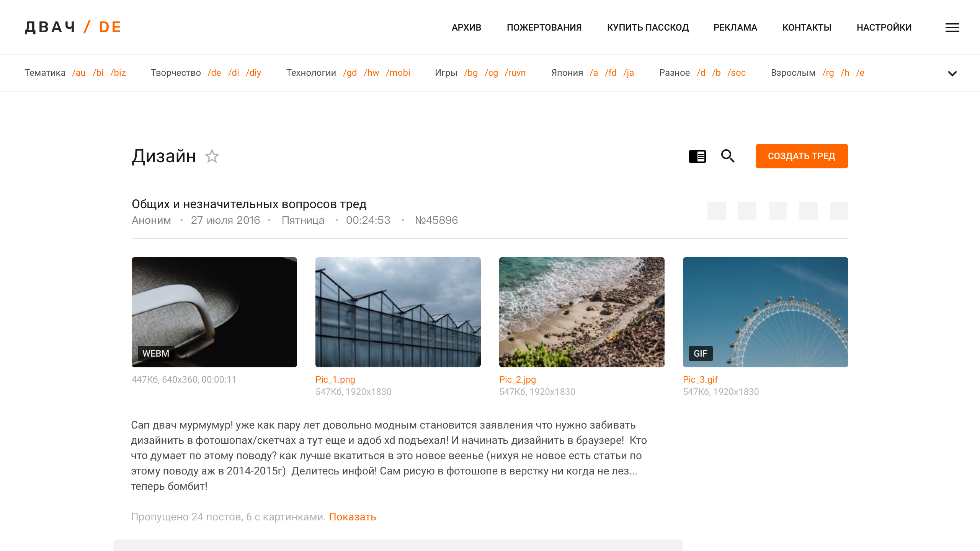Open the КУПИТЬ ПАССКОД menu item
980x551 pixels.
(648, 28)
